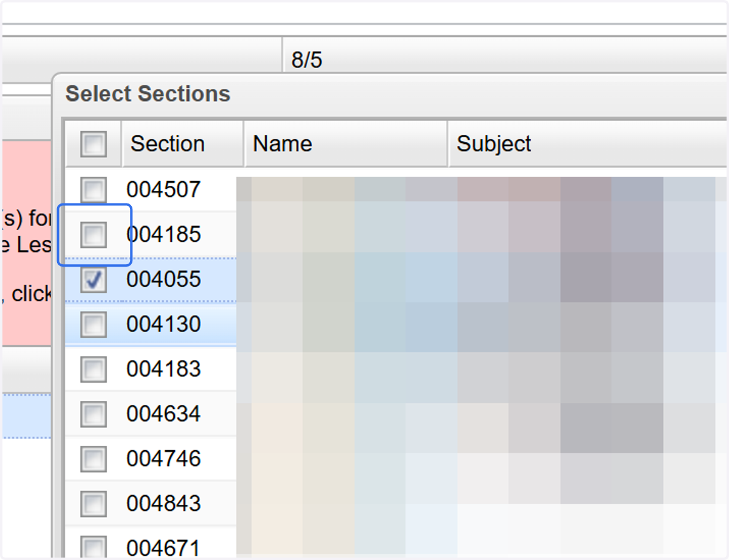Check the box for section 004130
This screenshot has width=729, height=560.
(x=94, y=325)
